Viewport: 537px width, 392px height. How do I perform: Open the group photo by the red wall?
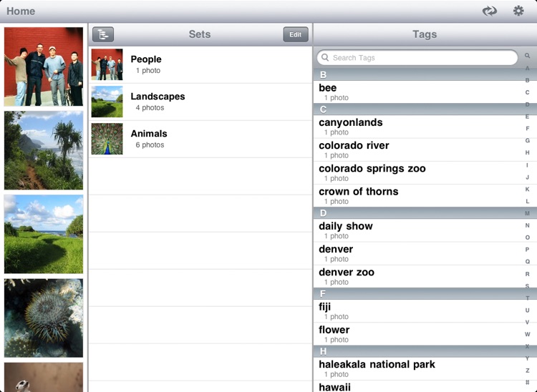[44, 67]
